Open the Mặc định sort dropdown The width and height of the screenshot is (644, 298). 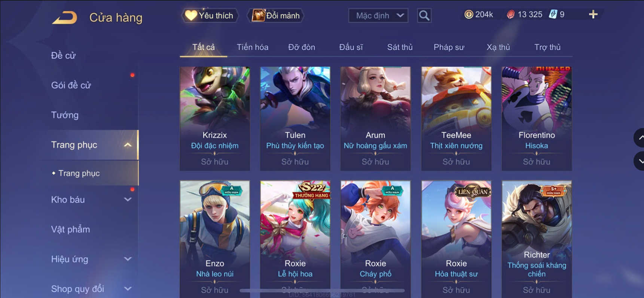(x=378, y=16)
